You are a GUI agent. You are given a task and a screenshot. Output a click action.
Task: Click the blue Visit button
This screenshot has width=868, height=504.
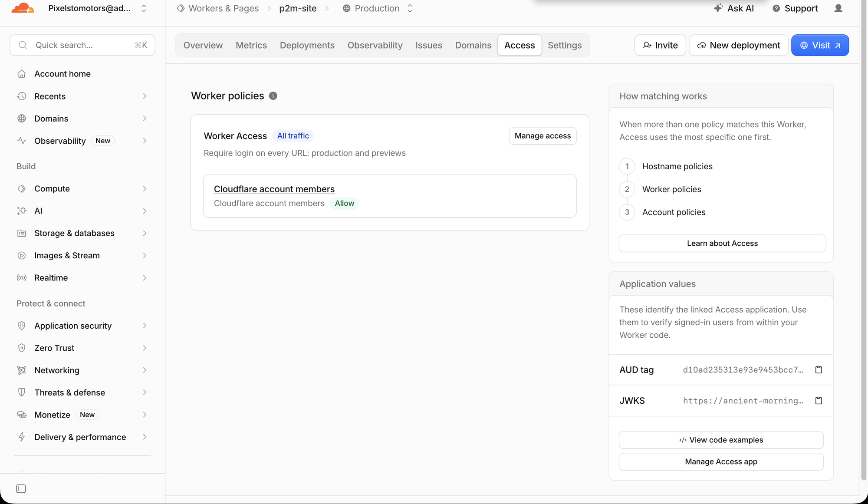820,45
